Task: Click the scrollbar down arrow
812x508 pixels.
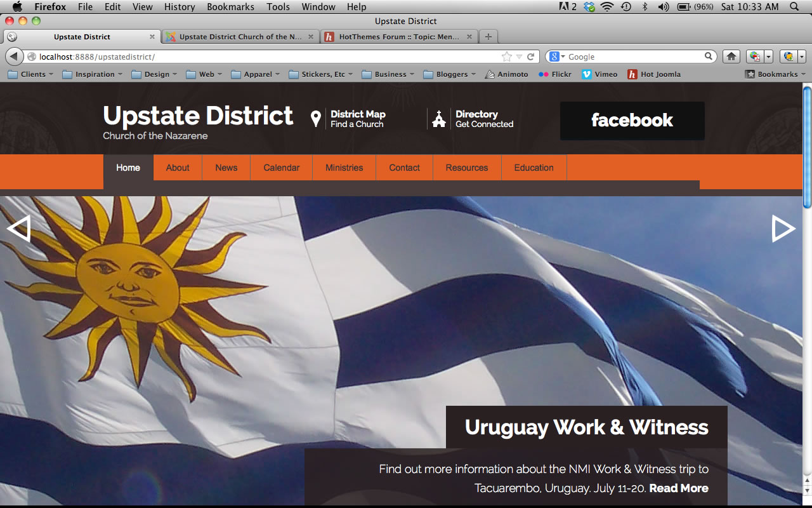Action: coord(807,491)
